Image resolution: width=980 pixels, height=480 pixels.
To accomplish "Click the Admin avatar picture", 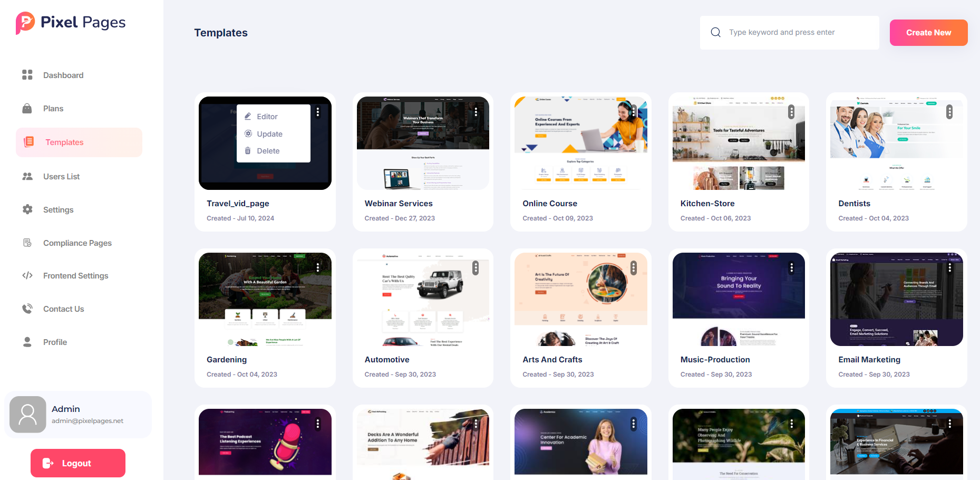I will [28, 415].
